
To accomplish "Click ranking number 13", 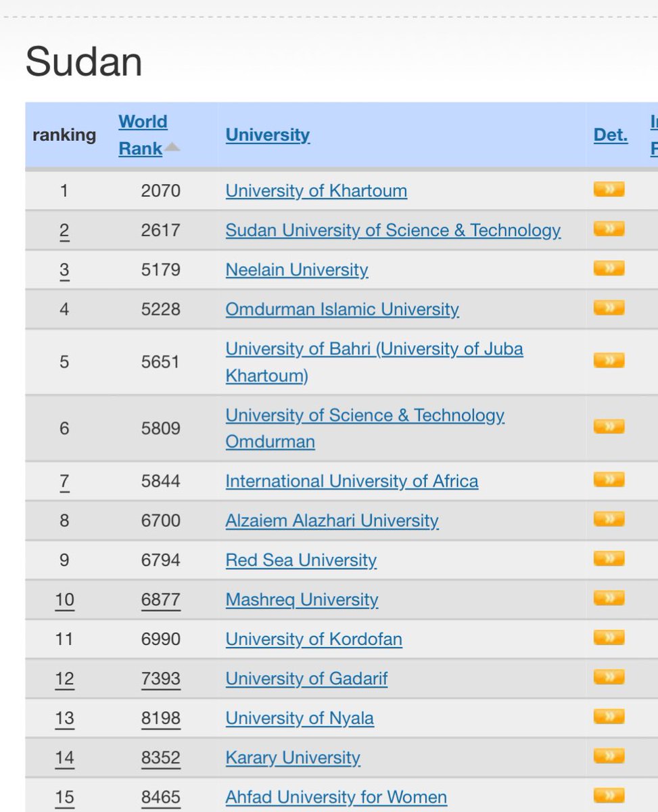I will 64,719.
